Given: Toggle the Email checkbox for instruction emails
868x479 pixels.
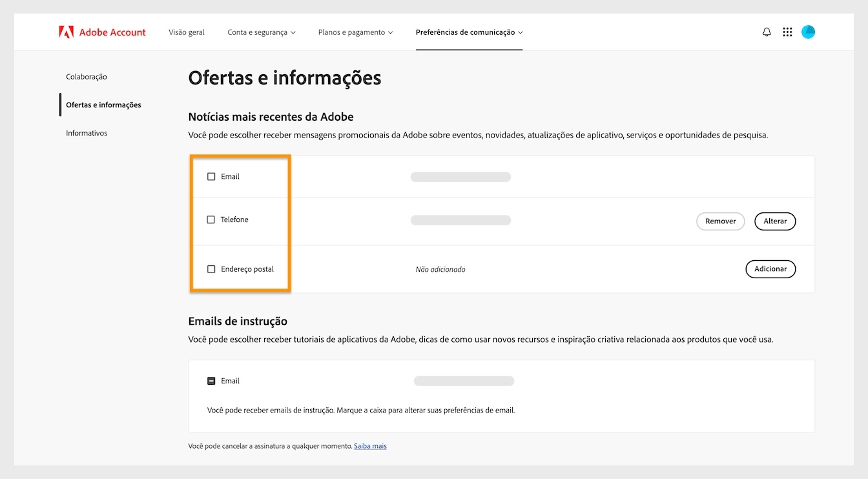Looking at the screenshot, I should 211,380.
